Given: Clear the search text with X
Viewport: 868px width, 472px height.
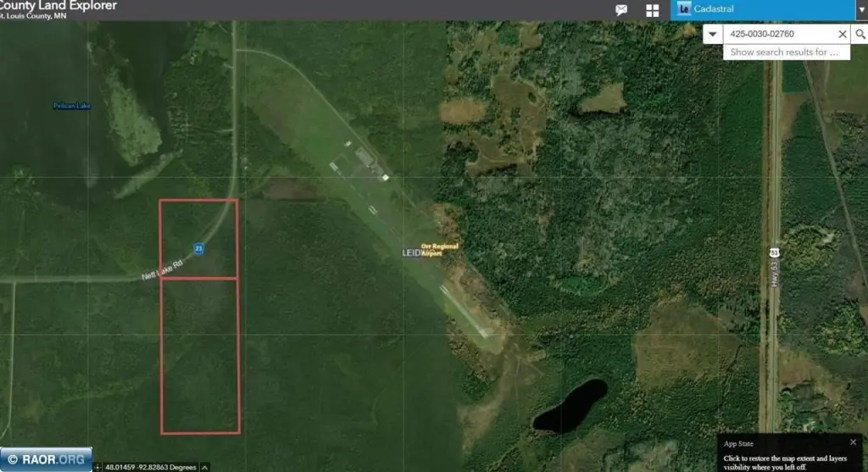Looking at the screenshot, I should (x=843, y=34).
